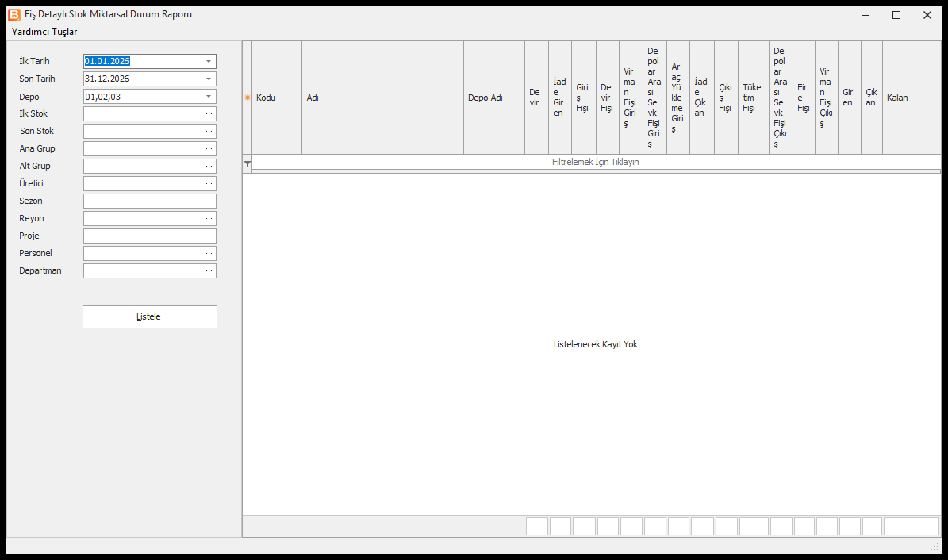Open browse ellipsis for İlk Stok field
The width and height of the screenshot is (948, 560).
click(209, 113)
